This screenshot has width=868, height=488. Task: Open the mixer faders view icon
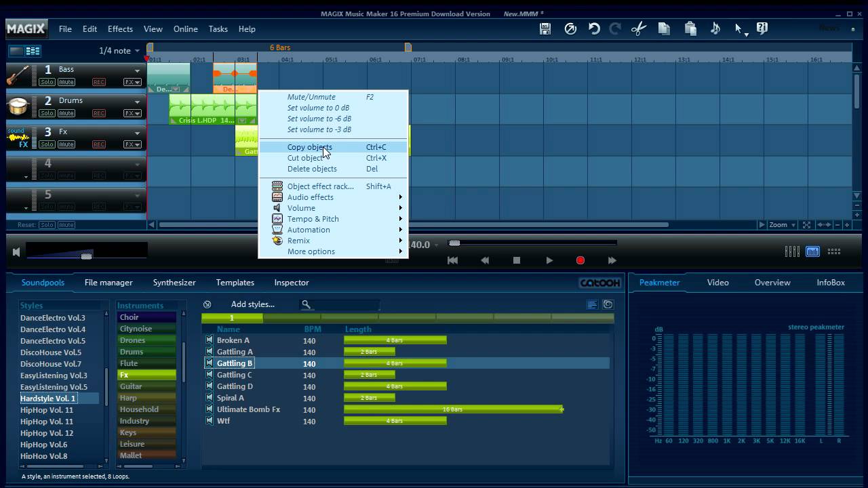[x=792, y=251]
